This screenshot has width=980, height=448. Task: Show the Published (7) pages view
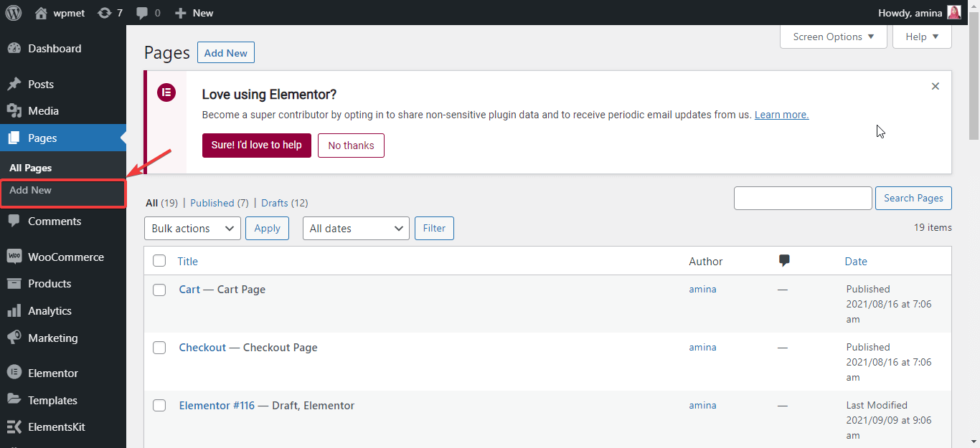pos(220,203)
